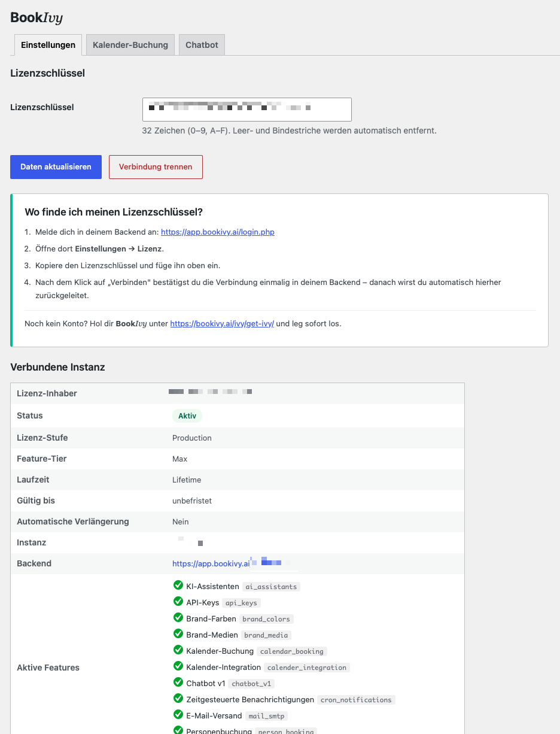Click the Lizenz-Inhaber row label
The image size is (560, 734).
[x=47, y=393]
